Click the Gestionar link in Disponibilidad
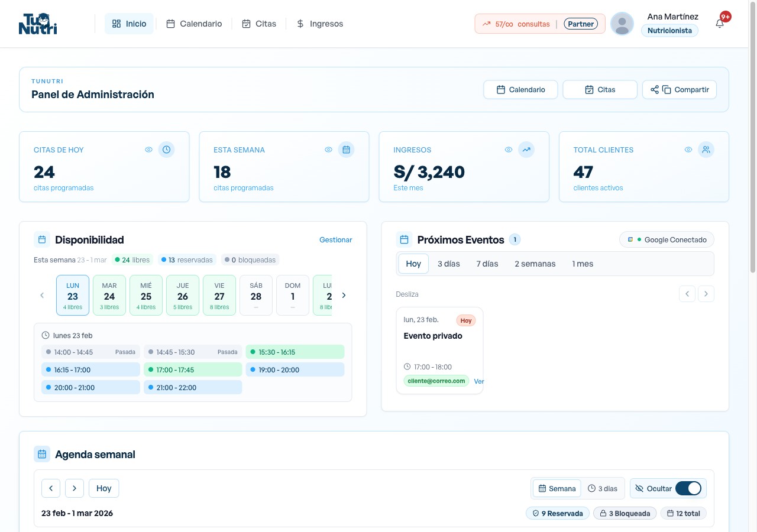Screen dimensions: 757x532 [335, 239]
